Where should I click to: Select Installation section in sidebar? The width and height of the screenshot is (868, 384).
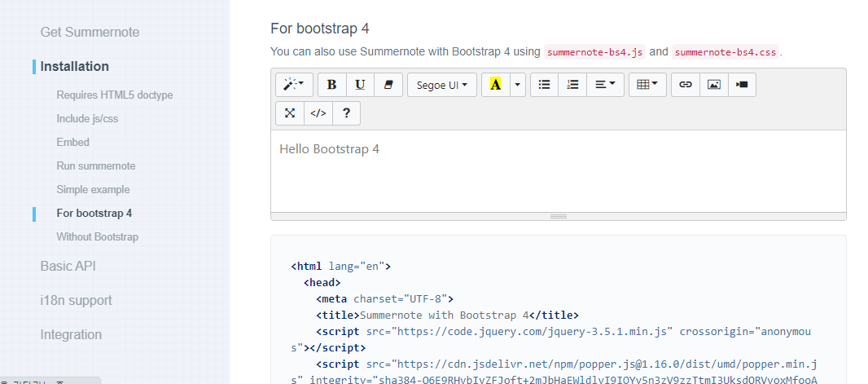(x=75, y=67)
